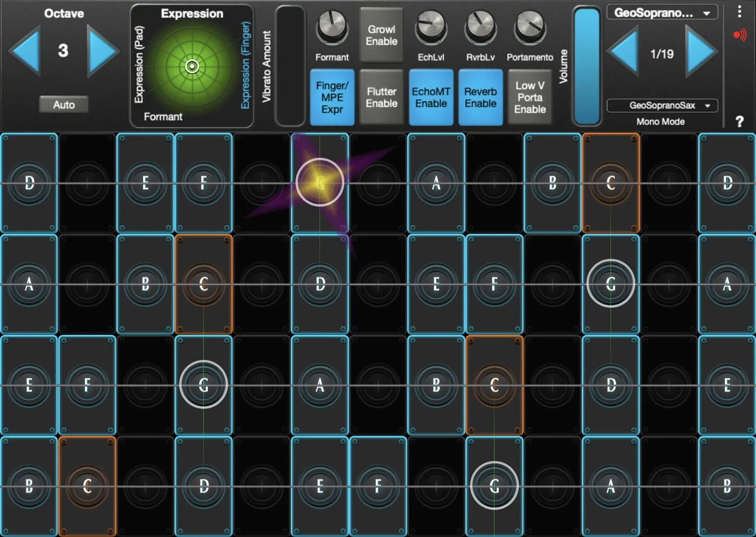
Task: Play the orange C pad in bottom row
Action: (87, 486)
